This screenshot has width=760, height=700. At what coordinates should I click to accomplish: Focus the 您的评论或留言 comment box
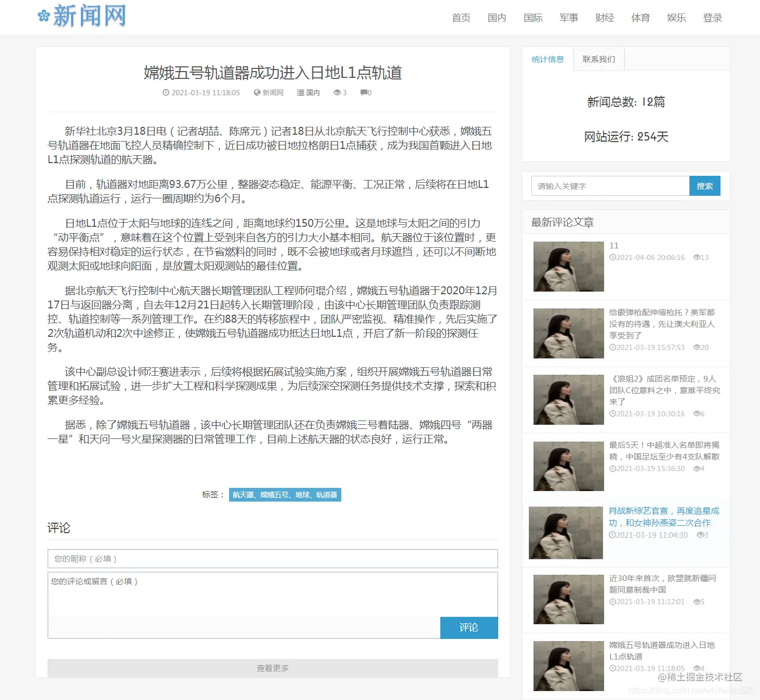coord(273,595)
